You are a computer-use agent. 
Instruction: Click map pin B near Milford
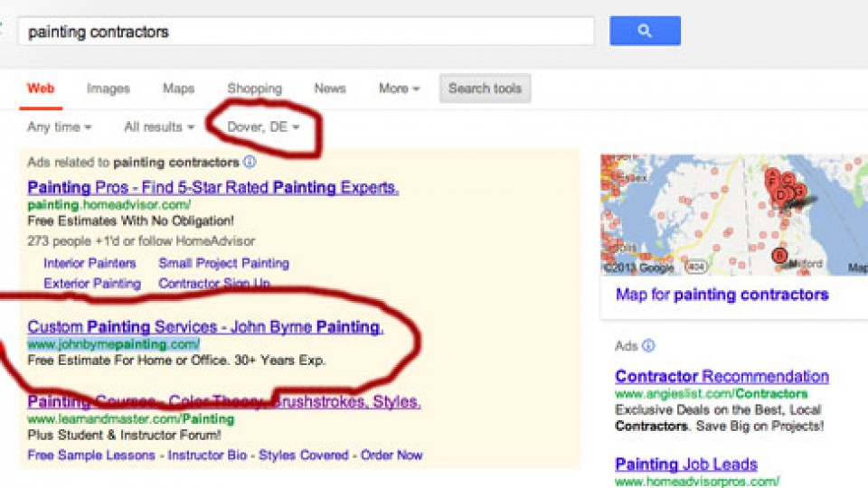click(x=779, y=256)
